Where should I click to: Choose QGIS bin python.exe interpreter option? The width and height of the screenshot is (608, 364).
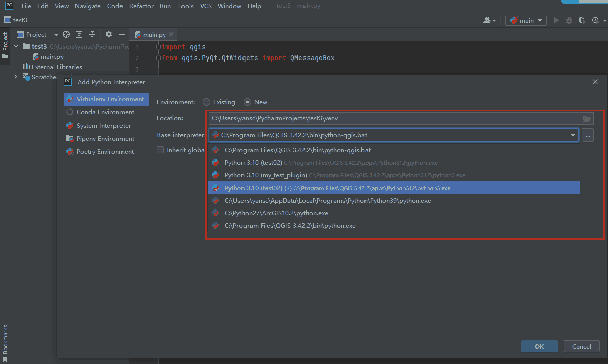coord(394,226)
